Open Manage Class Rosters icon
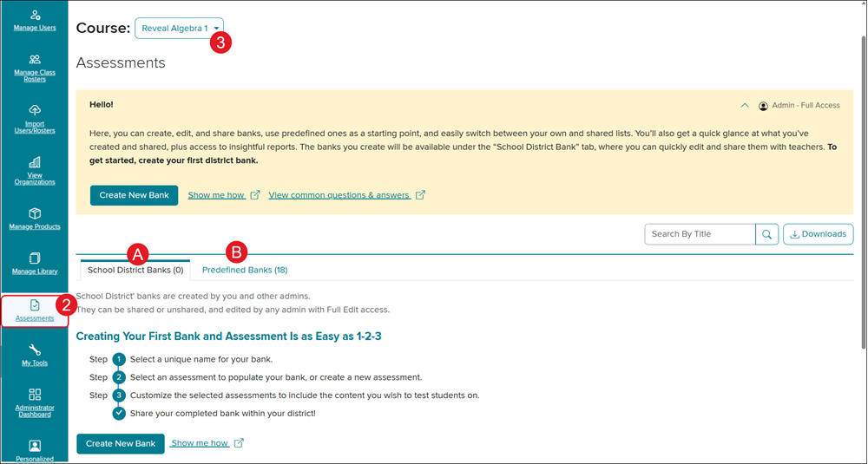The height and width of the screenshot is (464, 868). click(x=35, y=60)
